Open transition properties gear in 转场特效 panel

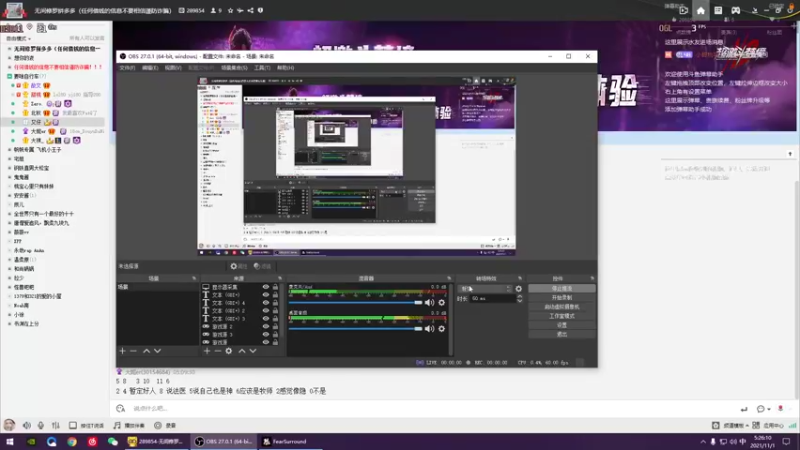(x=518, y=289)
